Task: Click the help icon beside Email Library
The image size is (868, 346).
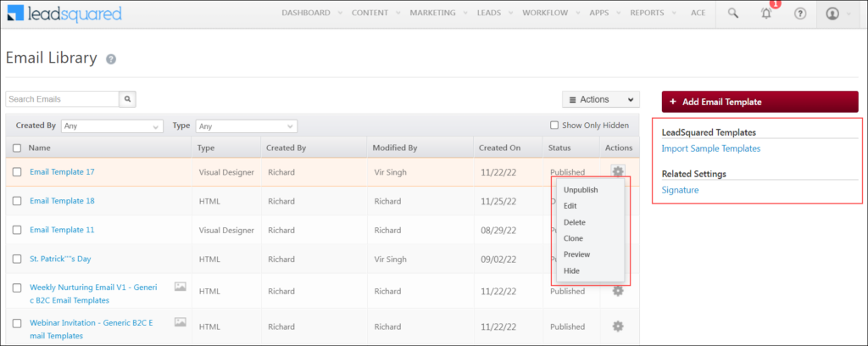Action: point(111,59)
